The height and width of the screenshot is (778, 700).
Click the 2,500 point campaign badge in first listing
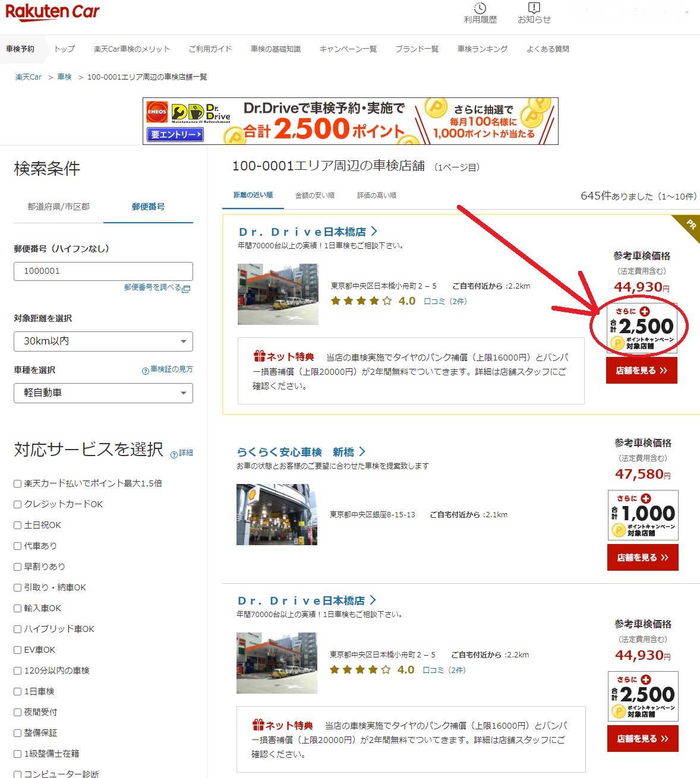(x=642, y=328)
